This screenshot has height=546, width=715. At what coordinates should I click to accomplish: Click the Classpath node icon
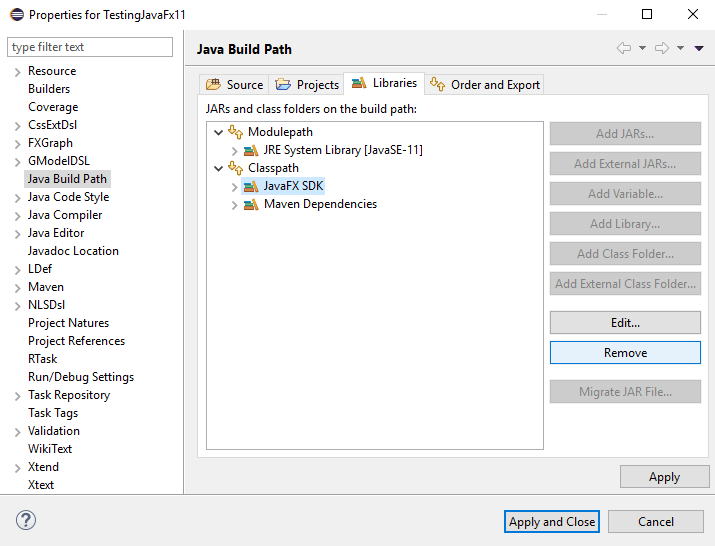[x=235, y=168]
